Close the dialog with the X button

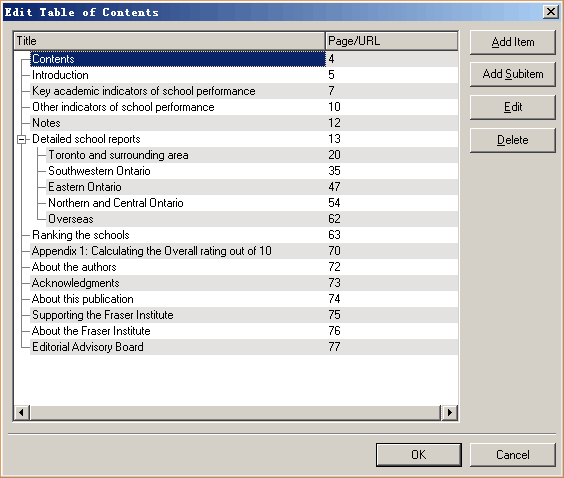551,12
